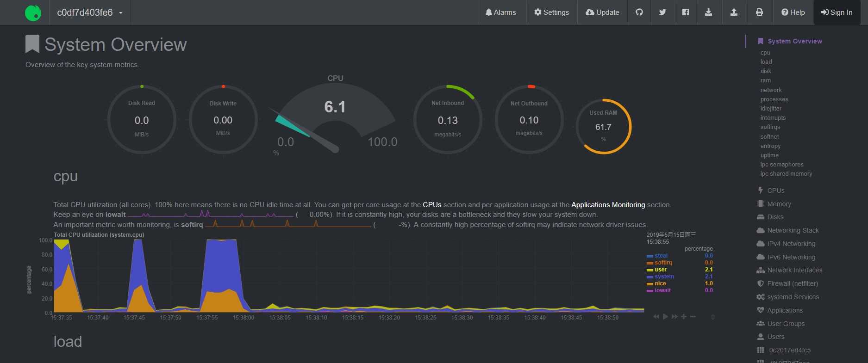The width and height of the screenshot is (868, 363).
Task: Jump to the load subsection link
Action: 766,62
